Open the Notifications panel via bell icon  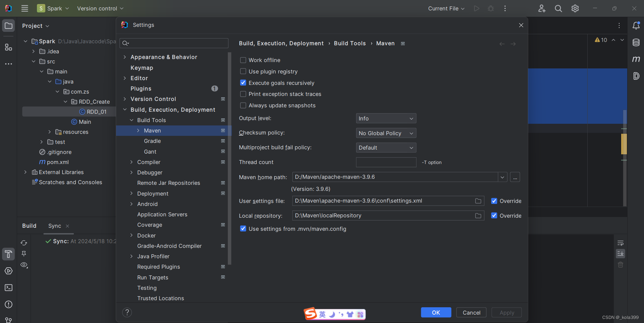[636, 25]
